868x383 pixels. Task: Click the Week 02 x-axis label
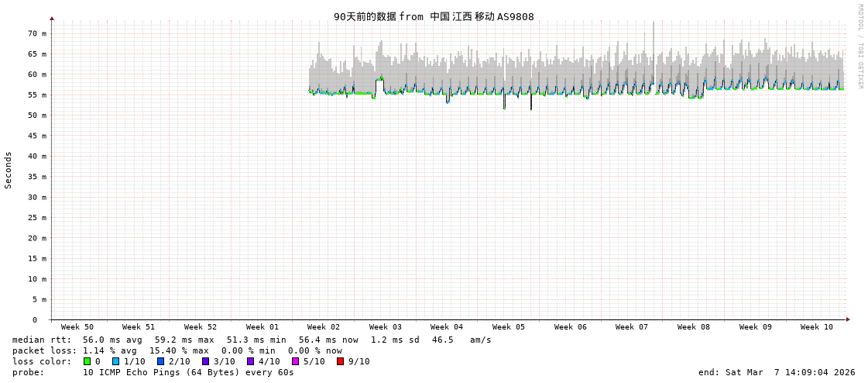[324, 327]
